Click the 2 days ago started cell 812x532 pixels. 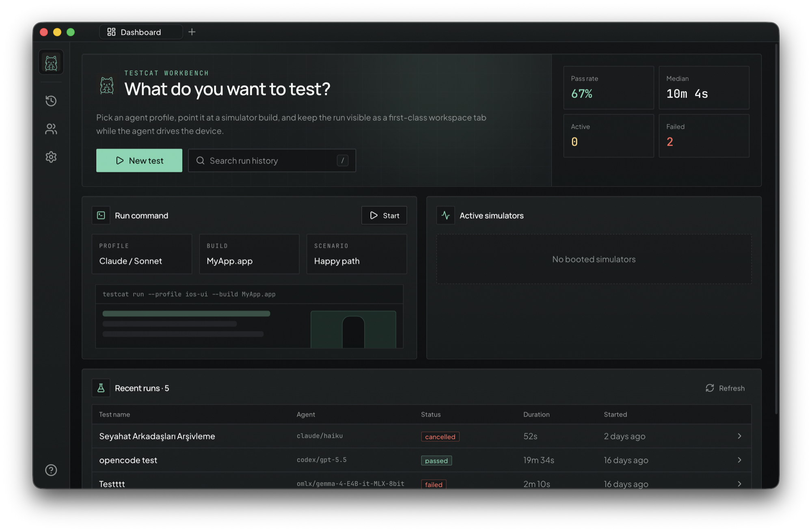tap(624, 436)
